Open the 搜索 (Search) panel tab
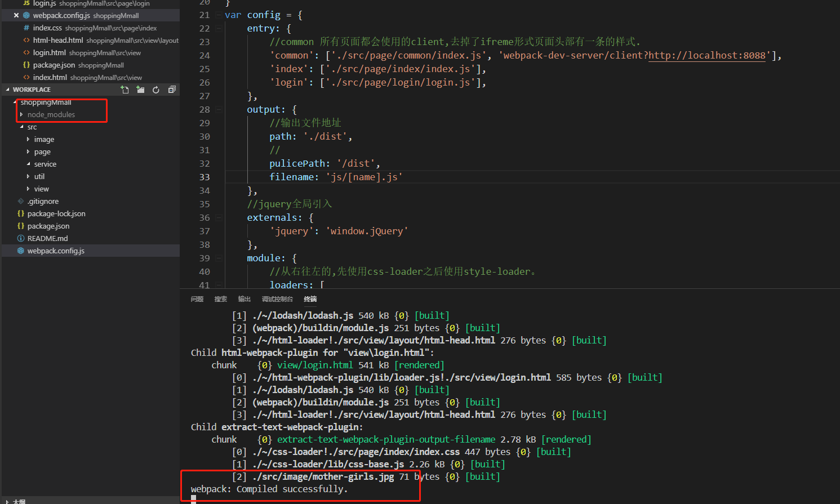The height and width of the screenshot is (504, 840). click(221, 299)
